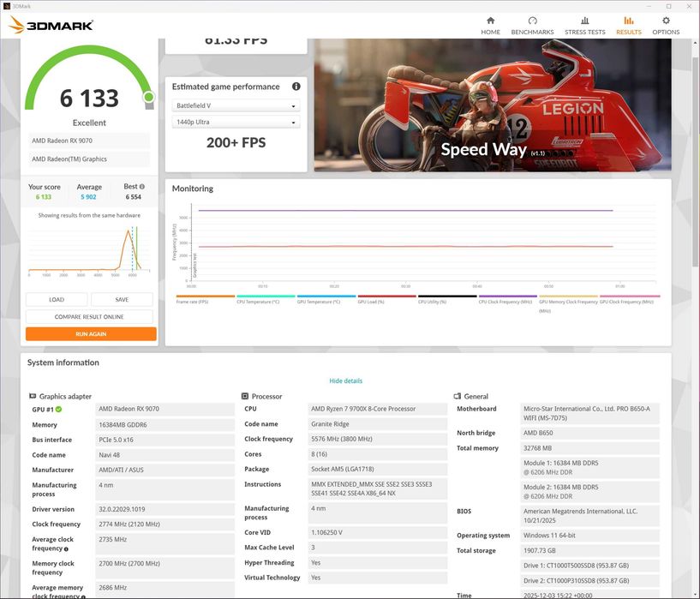Select the Results tab

coord(629,26)
